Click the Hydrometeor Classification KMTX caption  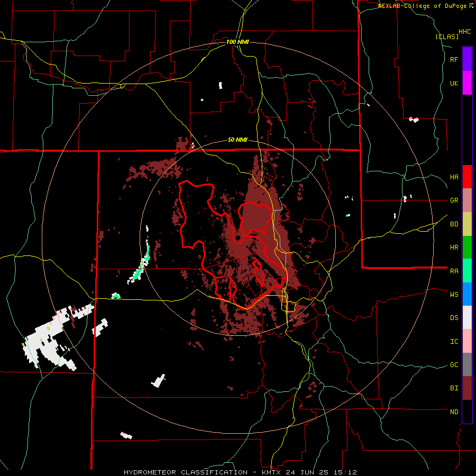[x=241, y=472]
